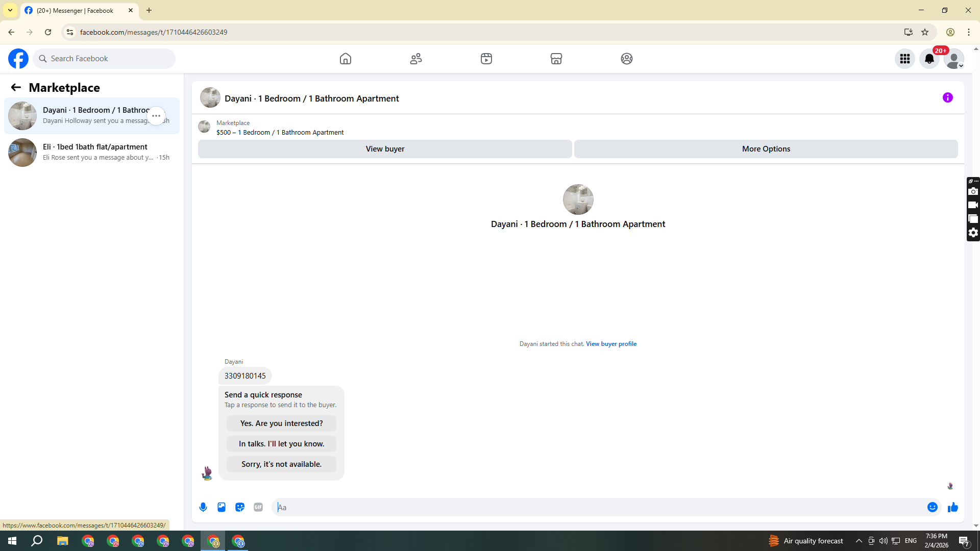Open the GIF picker icon
Screen dimensions: 980x551
[258, 507]
